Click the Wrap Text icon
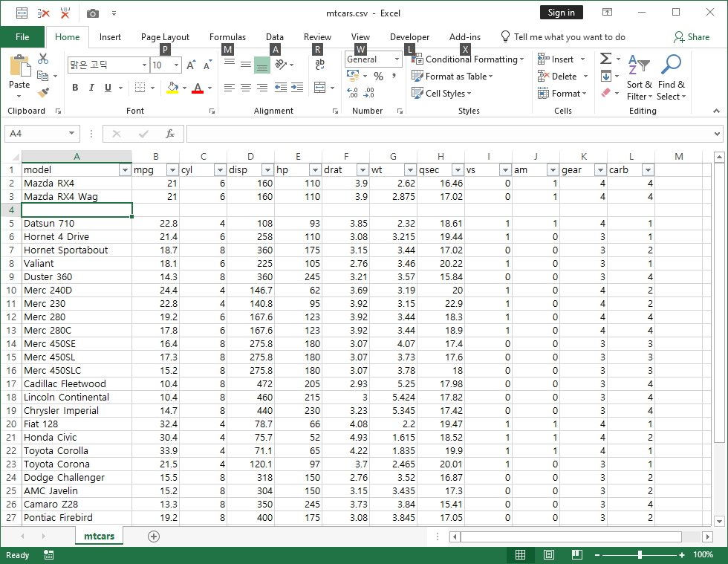The width and height of the screenshot is (728, 564). coord(319,65)
